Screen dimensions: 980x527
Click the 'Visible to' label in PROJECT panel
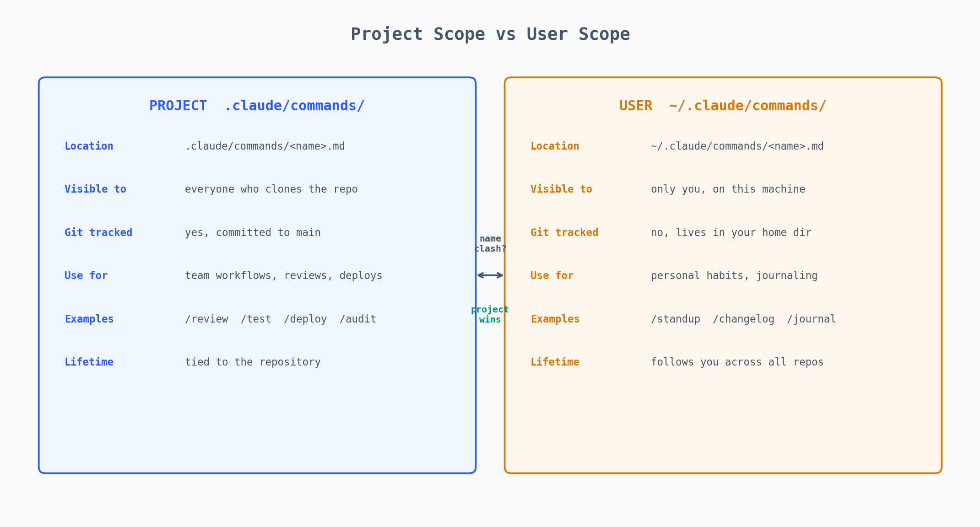(x=95, y=189)
